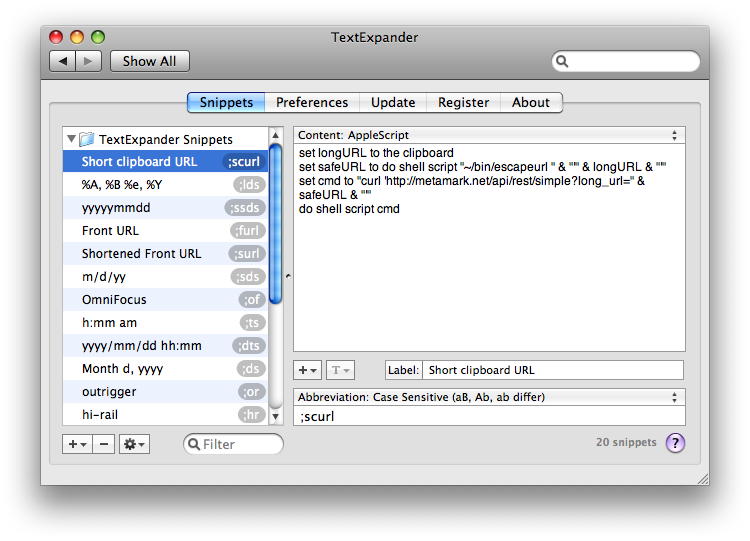Open the Preferences tab

(x=312, y=102)
